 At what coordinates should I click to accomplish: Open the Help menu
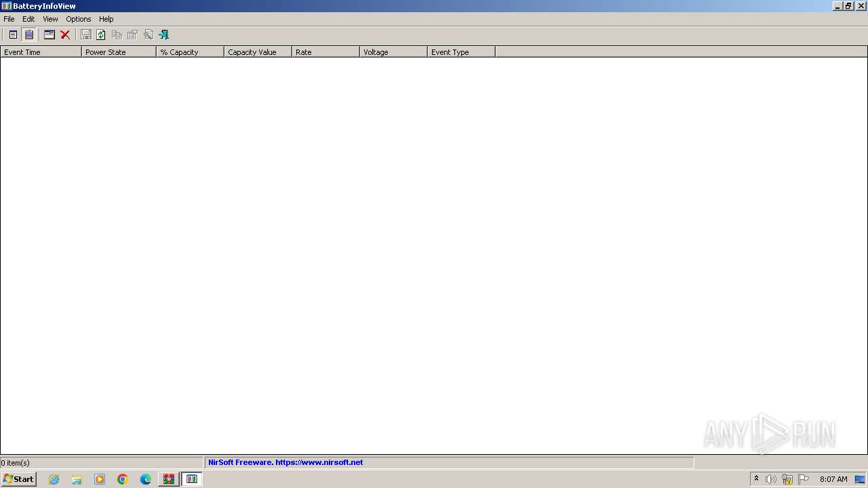pyautogui.click(x=106, y=19)
